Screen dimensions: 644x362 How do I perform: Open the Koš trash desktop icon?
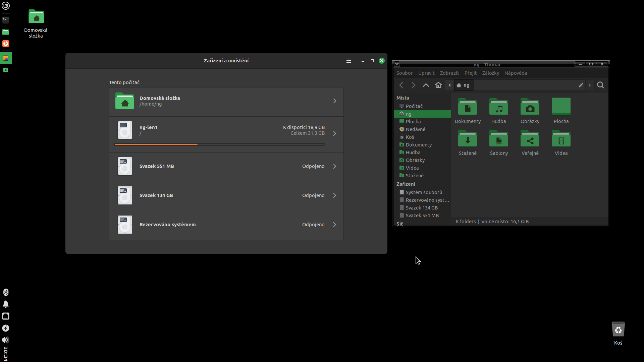click(618, 330)
